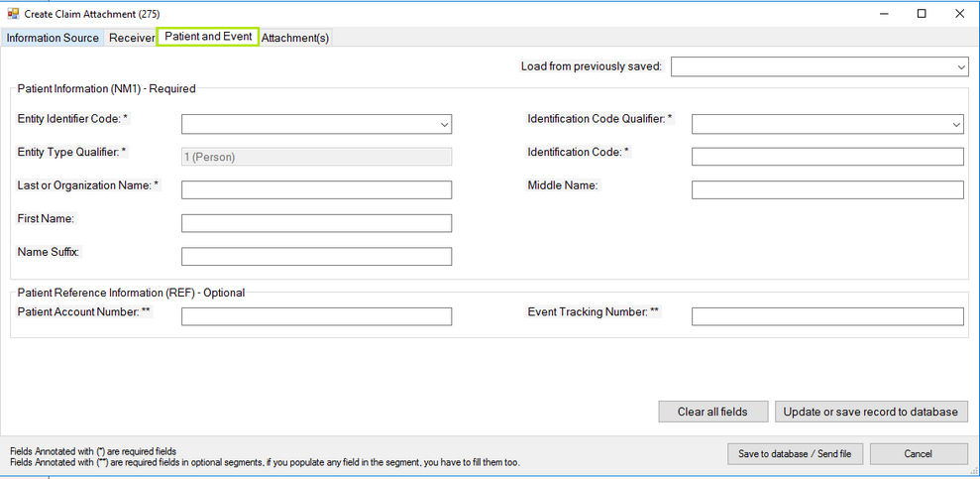Click the Patient Information (NM1) - Required heading

106,89
